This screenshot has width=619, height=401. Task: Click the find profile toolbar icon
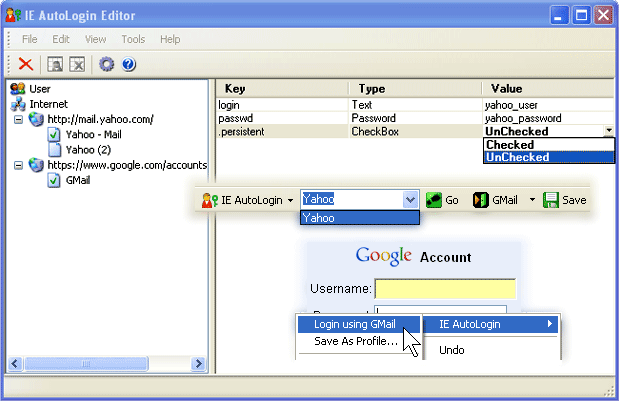(x=55, y=64)
